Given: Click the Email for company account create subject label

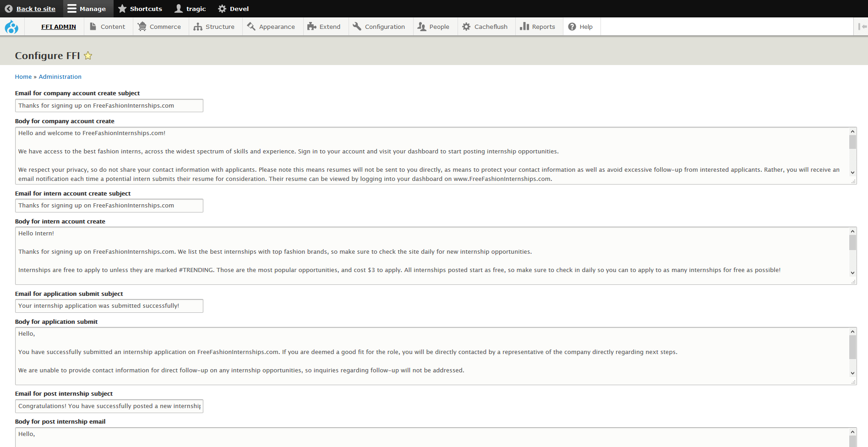Looking at the screenshot, I should 77,93.
